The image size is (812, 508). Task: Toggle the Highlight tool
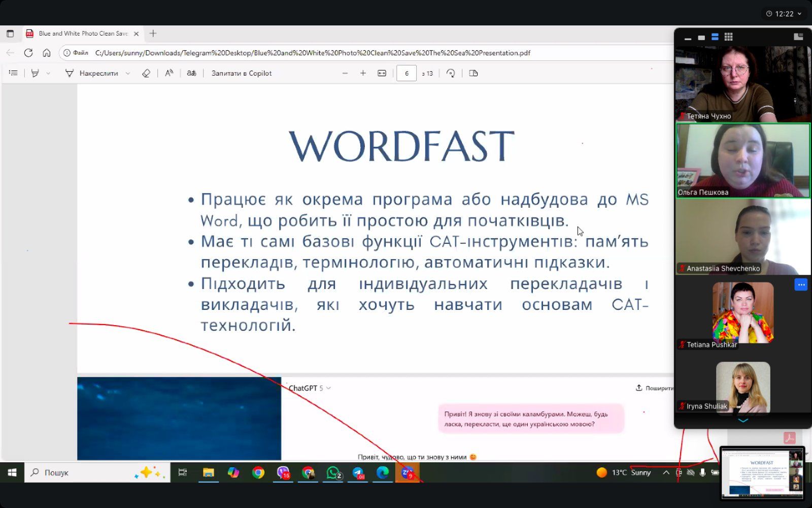coord(35,73)
